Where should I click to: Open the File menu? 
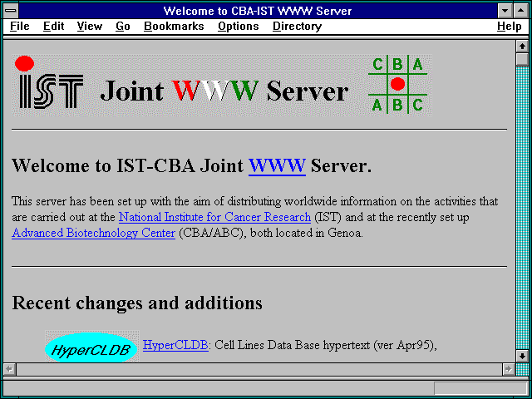20,26
